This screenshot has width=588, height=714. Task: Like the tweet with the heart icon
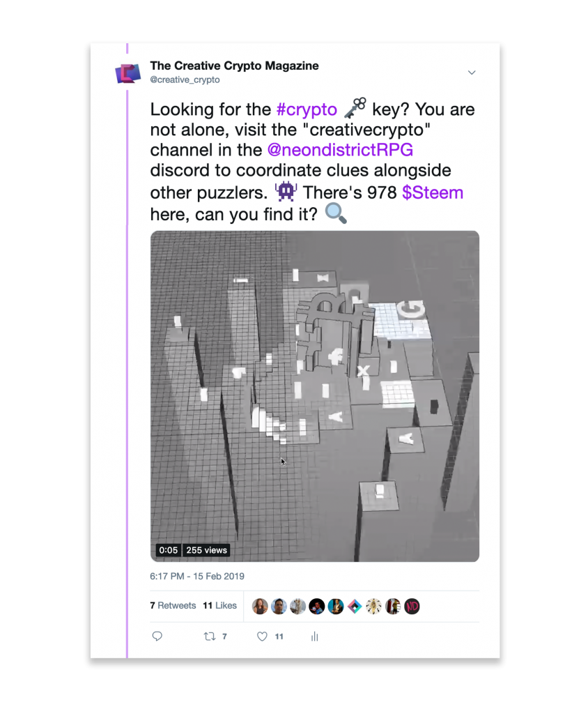[x=262, y=636]
